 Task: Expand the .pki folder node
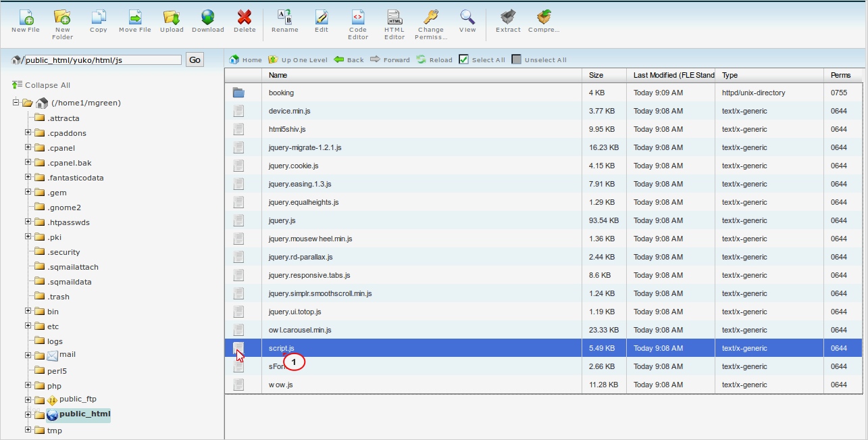(28, 237)
